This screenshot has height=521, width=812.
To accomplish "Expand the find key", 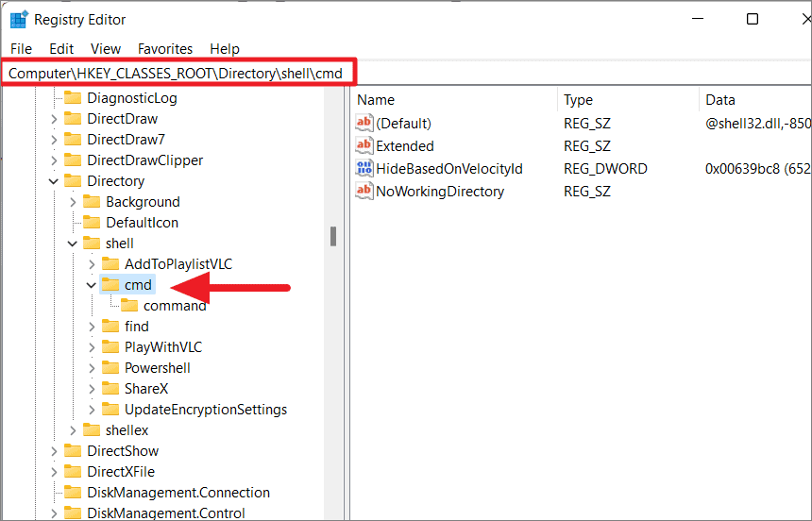I will [x=92, y=327].
